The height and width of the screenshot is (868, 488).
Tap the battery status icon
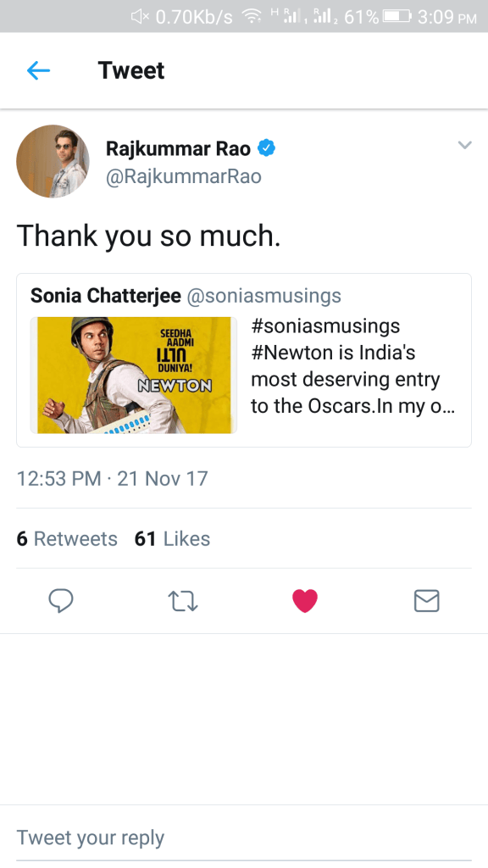pos(396,17)
